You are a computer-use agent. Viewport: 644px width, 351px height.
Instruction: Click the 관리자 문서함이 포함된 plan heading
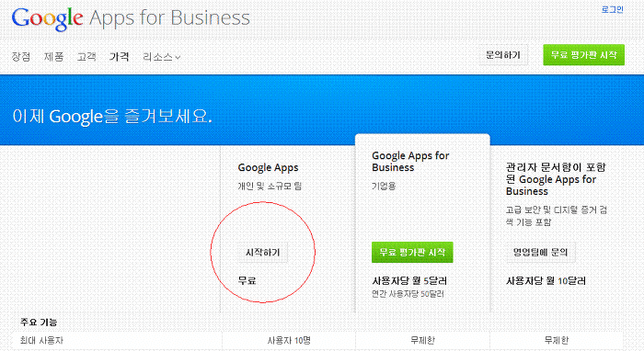pos(556,179)
